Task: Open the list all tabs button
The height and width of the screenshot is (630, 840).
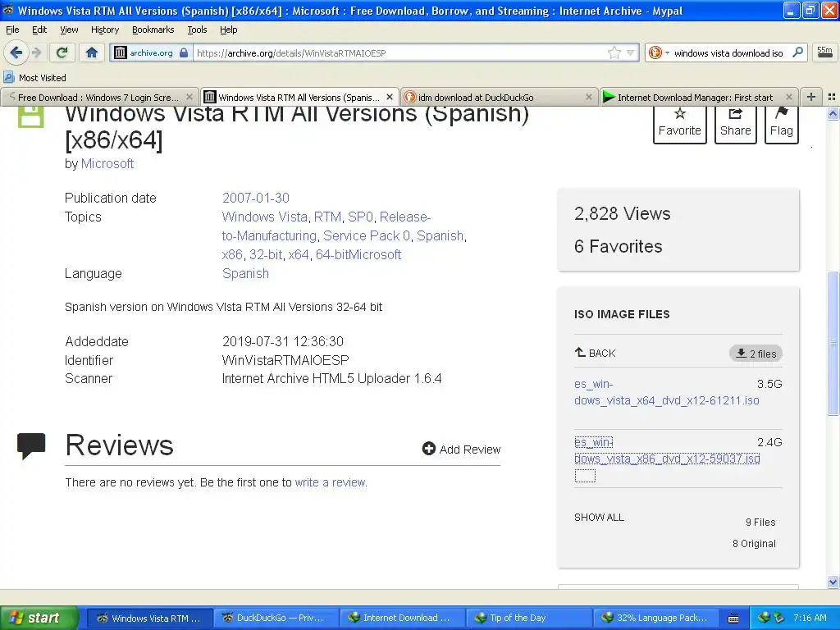Action: tap(832, 97)
